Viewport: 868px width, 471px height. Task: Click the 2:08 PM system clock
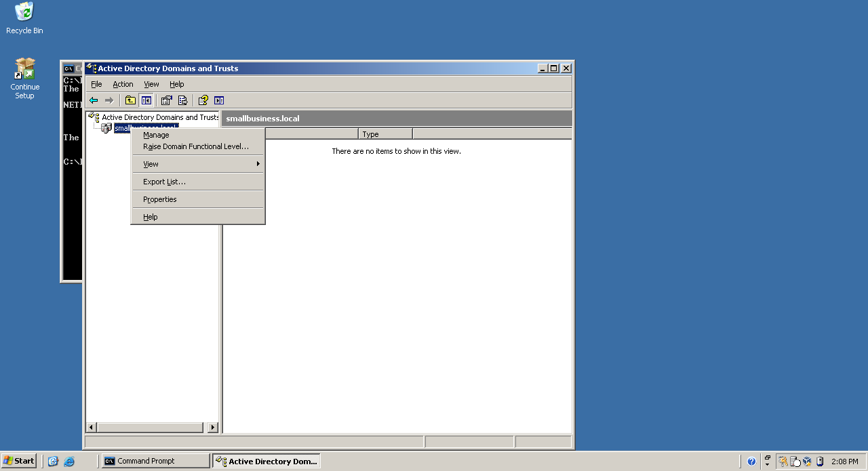[845, 462]
